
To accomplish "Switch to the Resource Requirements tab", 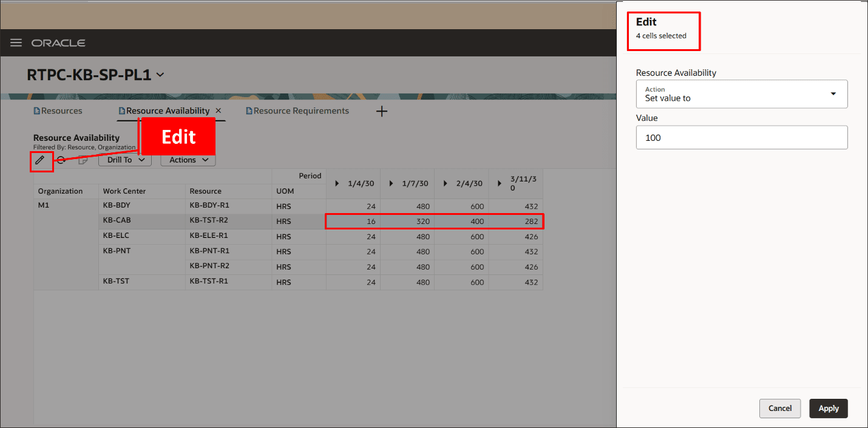I will click(302, 110).
